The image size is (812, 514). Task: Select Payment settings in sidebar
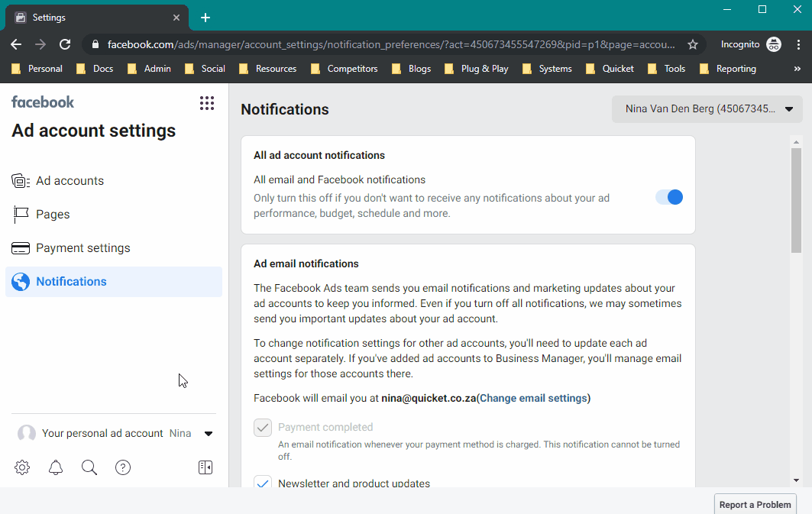pyautogui.click(x=113, y=248)
